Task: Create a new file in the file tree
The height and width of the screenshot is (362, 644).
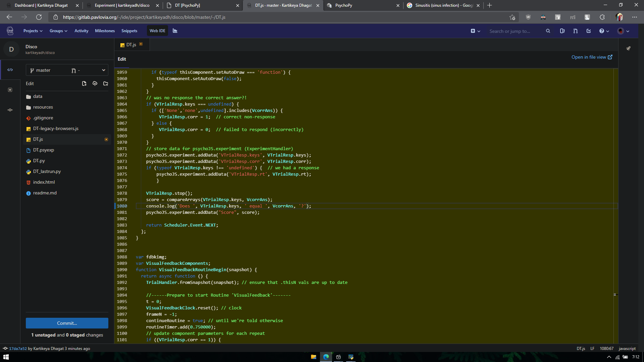Action: (84, 83)
